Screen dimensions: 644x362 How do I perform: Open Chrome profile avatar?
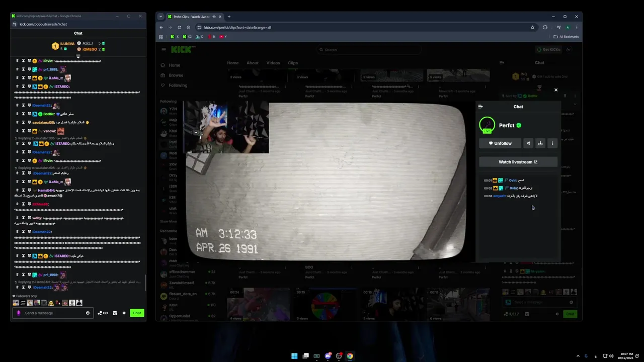(x=568, y=27)
